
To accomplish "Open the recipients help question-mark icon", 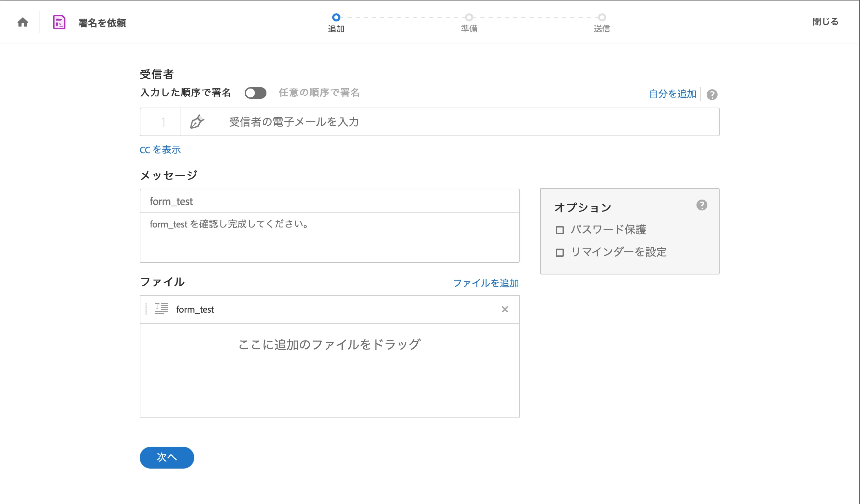I will click(712, 94).
